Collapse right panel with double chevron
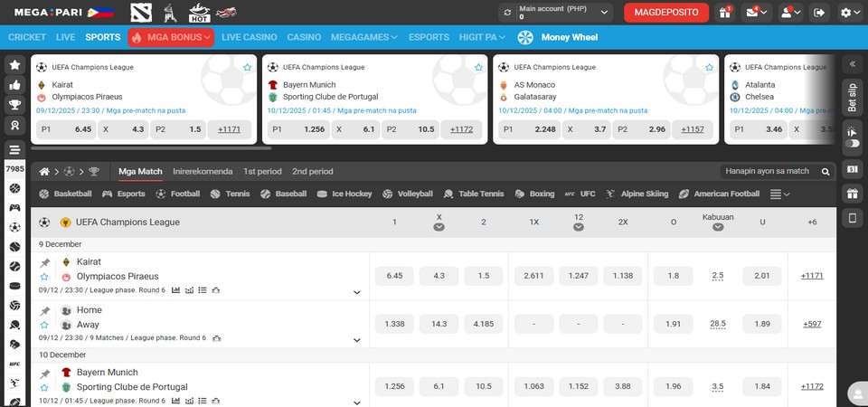Screen dimensions: 868x407 [853, 64]
